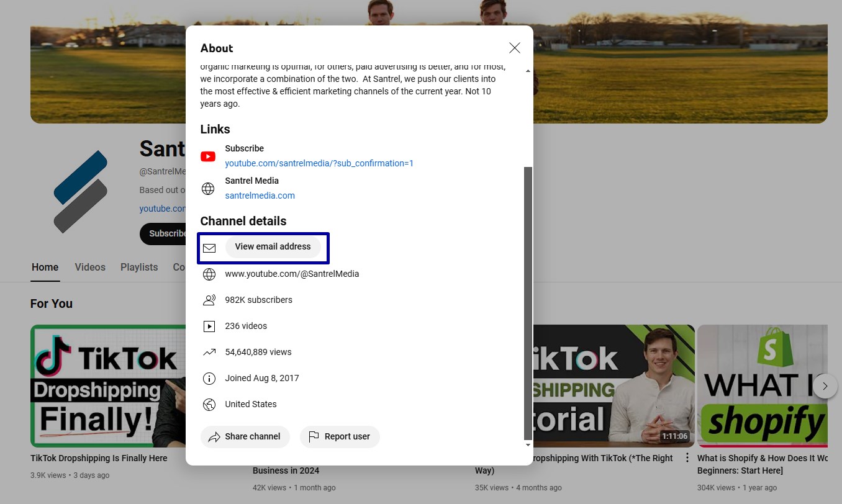Click the subscribers people icon

pos(209,300)
